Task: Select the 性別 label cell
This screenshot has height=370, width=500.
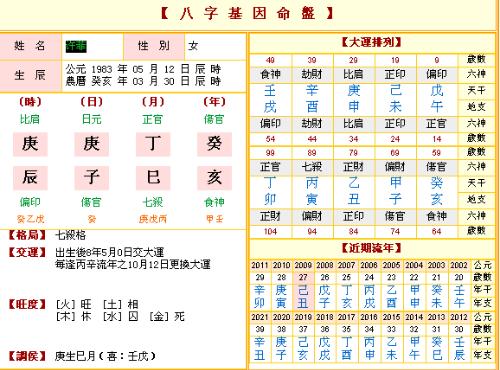Action: (x=154, y=46)
